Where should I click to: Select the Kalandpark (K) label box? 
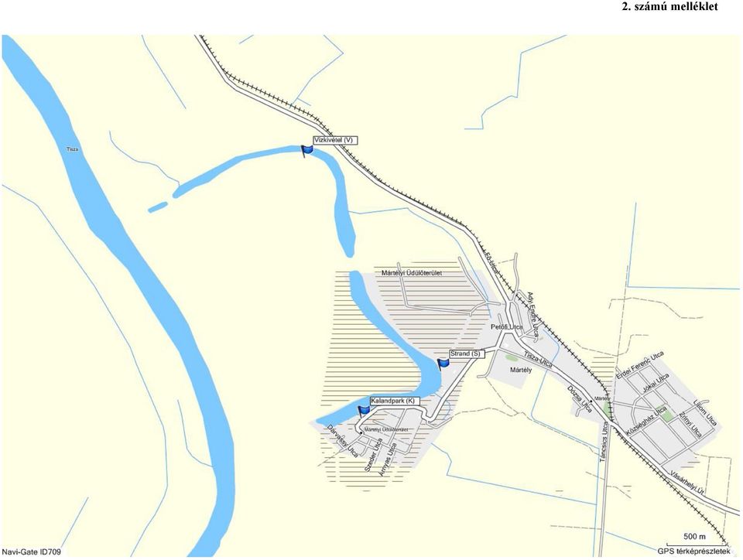[x=394, y=401]
